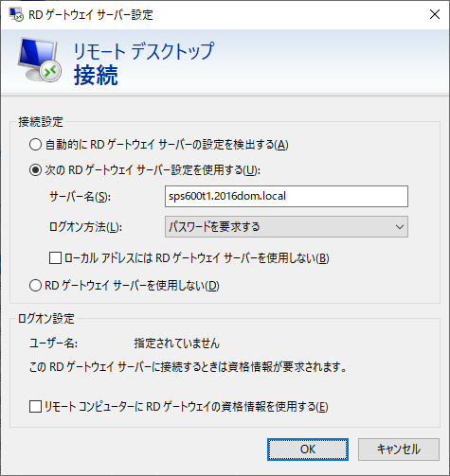Expand the chevron arrow of the logon method dropdown
Image resolution: width=450 pixels, height=476 pixels.
click(400, 227)
